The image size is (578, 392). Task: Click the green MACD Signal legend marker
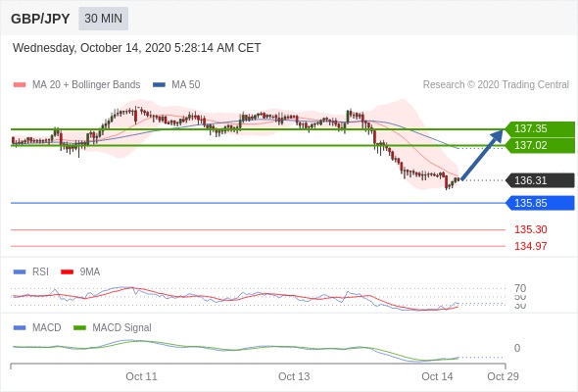click(x=79, y=328)
